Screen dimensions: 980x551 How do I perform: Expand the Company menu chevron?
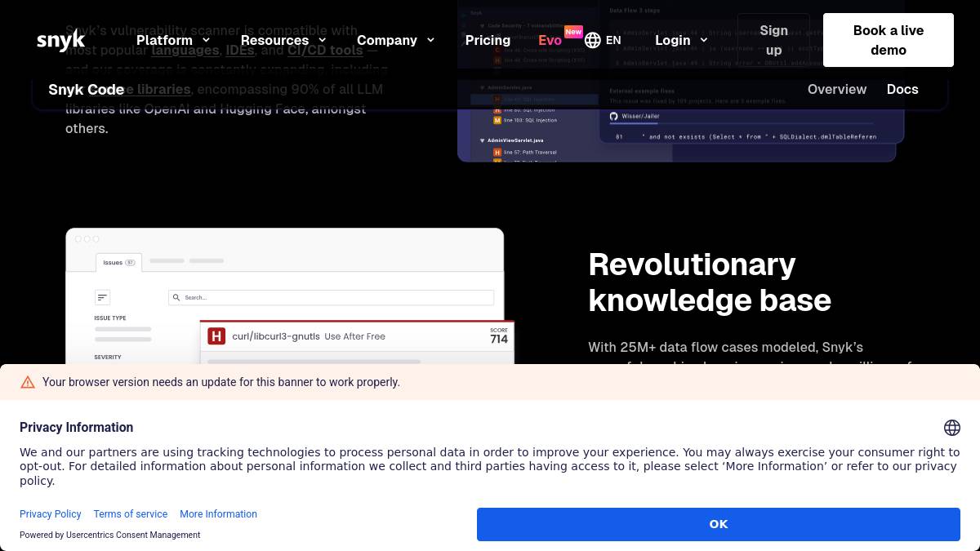[x=430, y=40]
